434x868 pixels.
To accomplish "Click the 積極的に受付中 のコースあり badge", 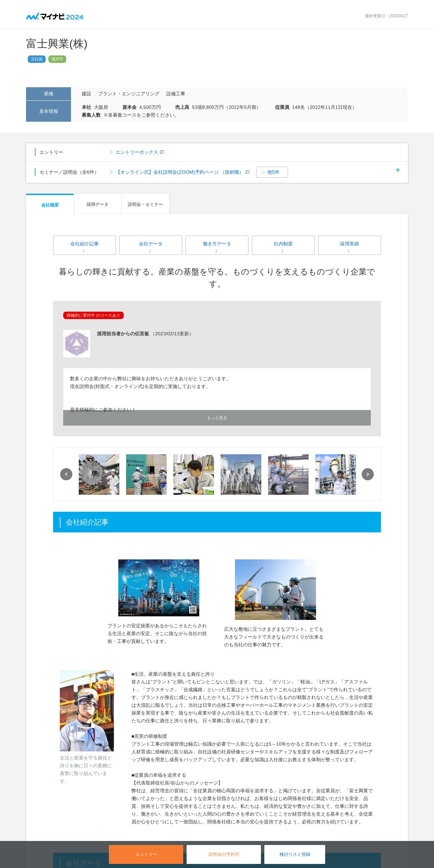I will (93, 315).
